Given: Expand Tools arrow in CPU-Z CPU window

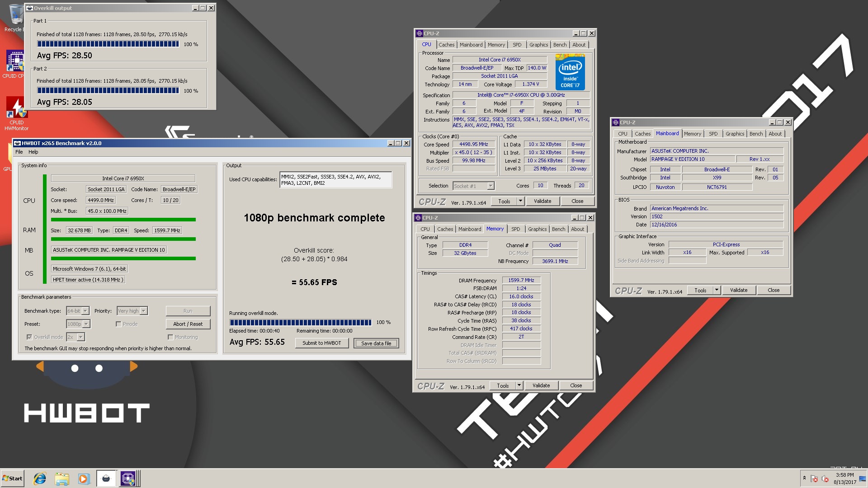Looking at the screenshot, I should point(520,201).
